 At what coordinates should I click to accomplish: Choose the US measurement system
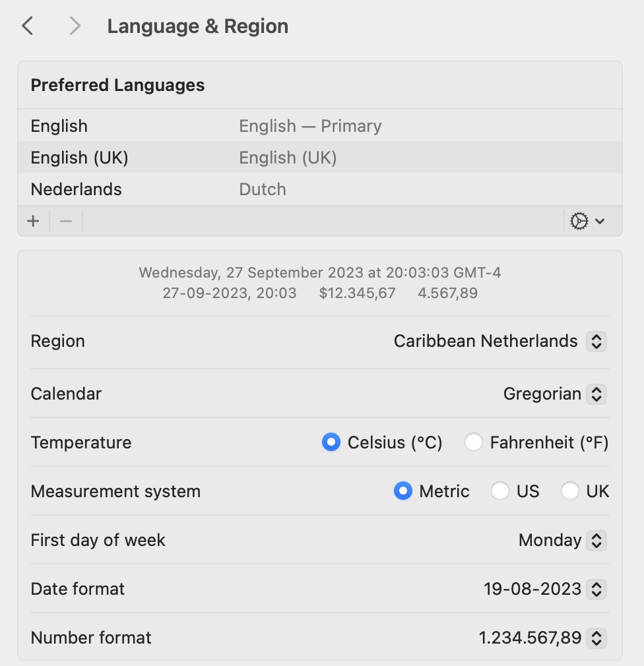pyautogui.click(x=500, y=491)
